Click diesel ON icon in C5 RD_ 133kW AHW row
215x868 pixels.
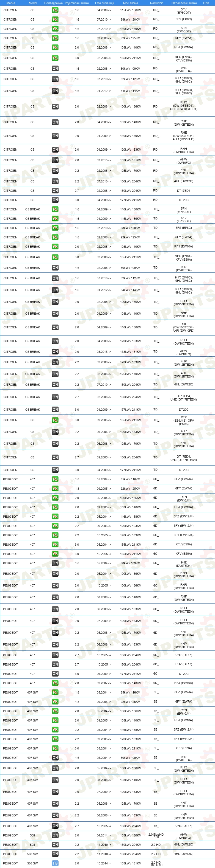[55, 160]
